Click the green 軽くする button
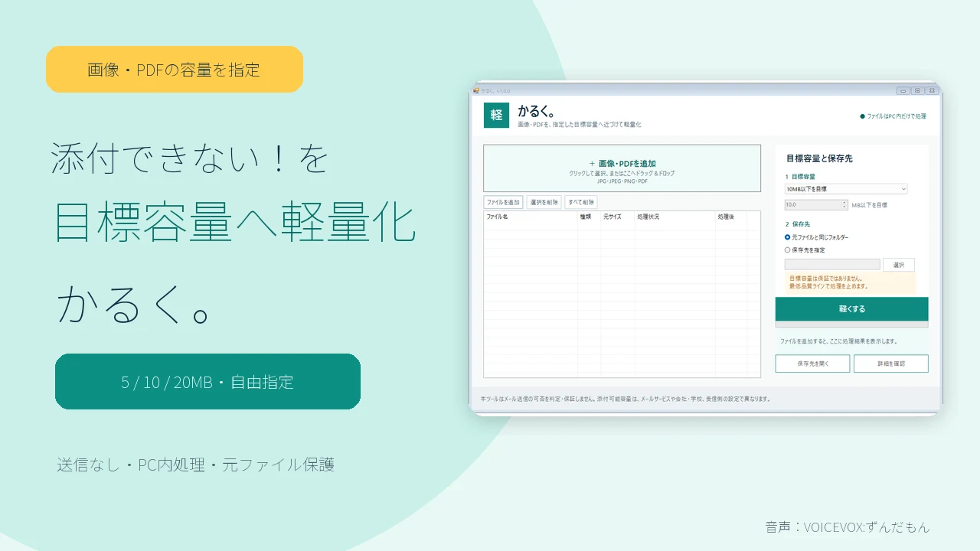This screenshot has height=551, width=980. (x=851, y=309)
